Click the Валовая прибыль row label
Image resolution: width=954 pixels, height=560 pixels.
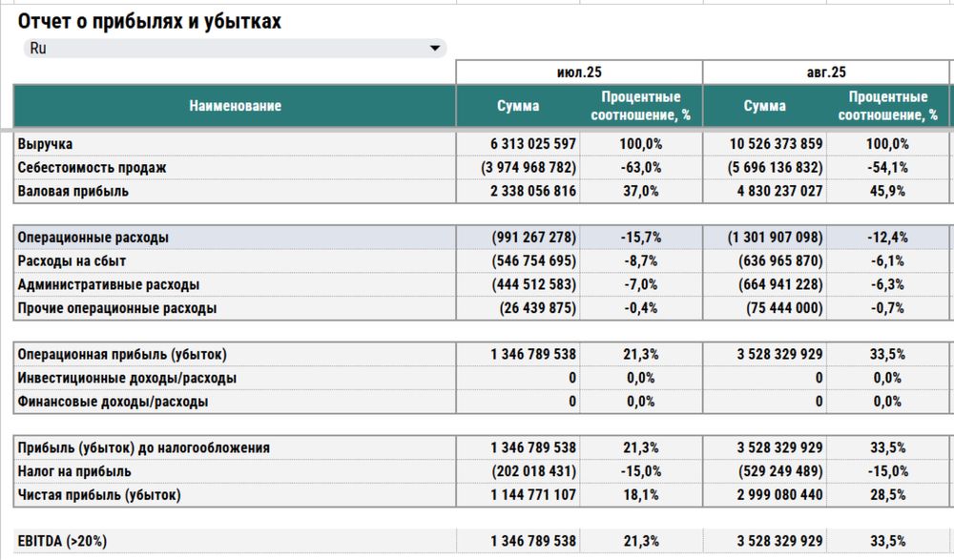pos(73,191)
